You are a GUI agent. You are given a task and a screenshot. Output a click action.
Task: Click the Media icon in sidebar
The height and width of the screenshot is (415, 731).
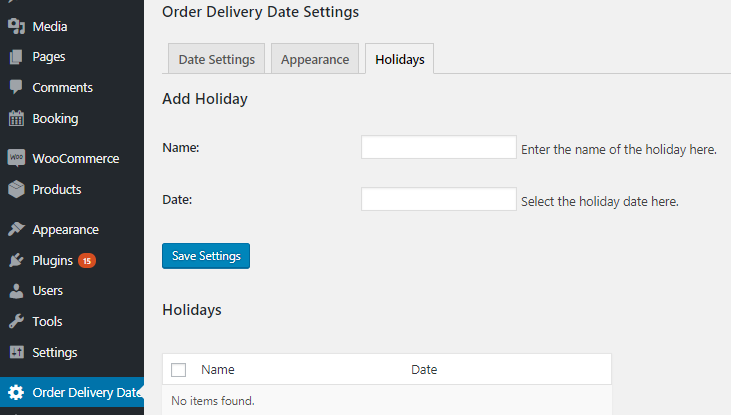coord(16,26)
